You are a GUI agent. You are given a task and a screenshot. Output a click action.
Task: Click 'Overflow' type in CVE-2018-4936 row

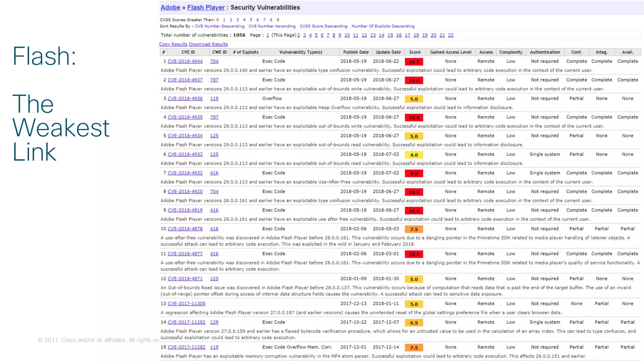[x=272, y=98]
